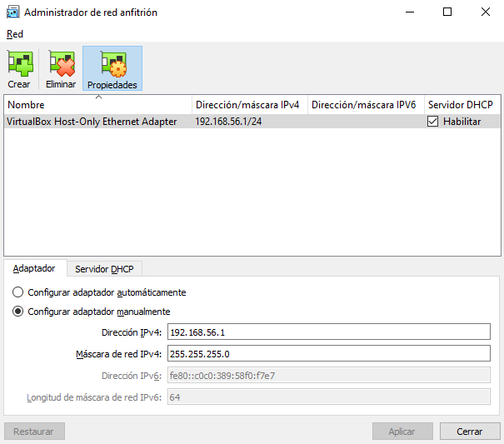Minimize the Administrador de red anfitrión window
The image size is (504, 444).
pos(409,12)
